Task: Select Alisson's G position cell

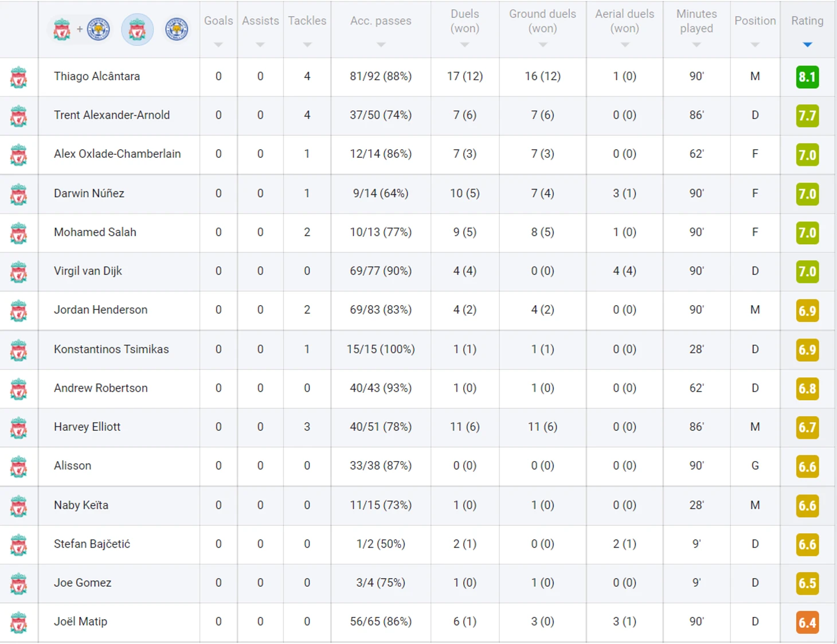Action: click(755, 466)
